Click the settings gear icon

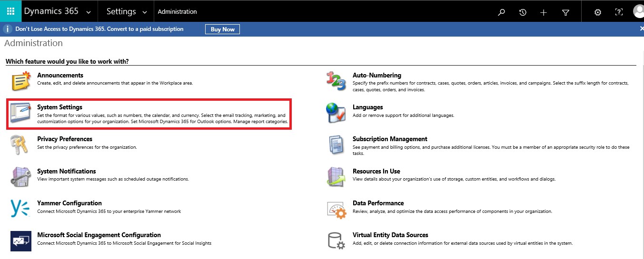[x=598, y=12]
